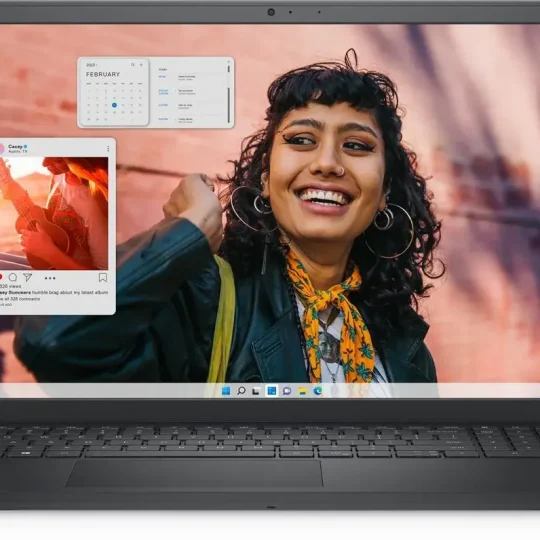Image resolution: width=540 pixels, height=540 pixels.
Task: Launch the Chat taskbar icon
Action: (x=287, y=391)
